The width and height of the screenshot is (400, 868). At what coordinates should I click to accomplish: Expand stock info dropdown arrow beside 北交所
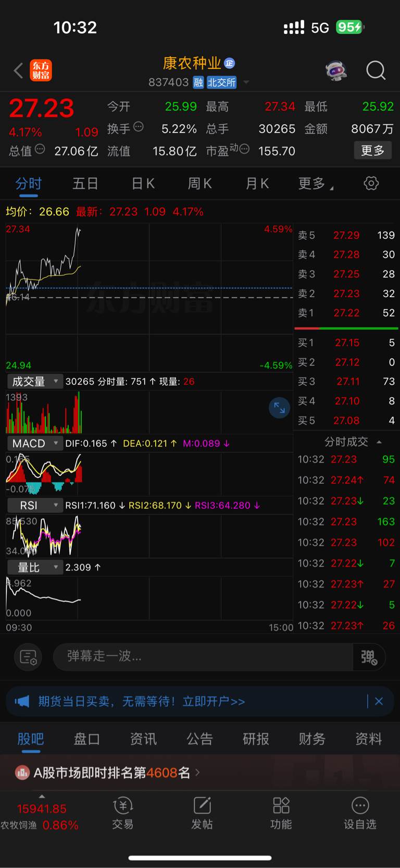click(x=246, y=82)
